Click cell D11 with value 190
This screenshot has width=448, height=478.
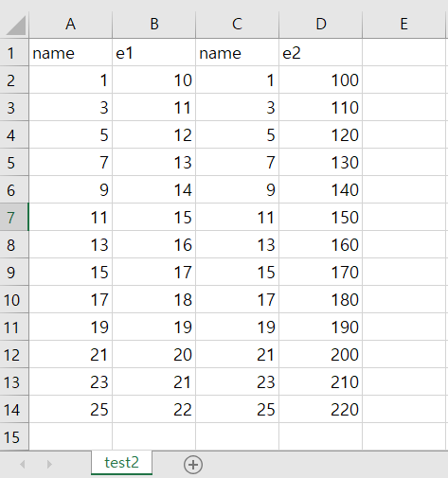pos(320,327)
